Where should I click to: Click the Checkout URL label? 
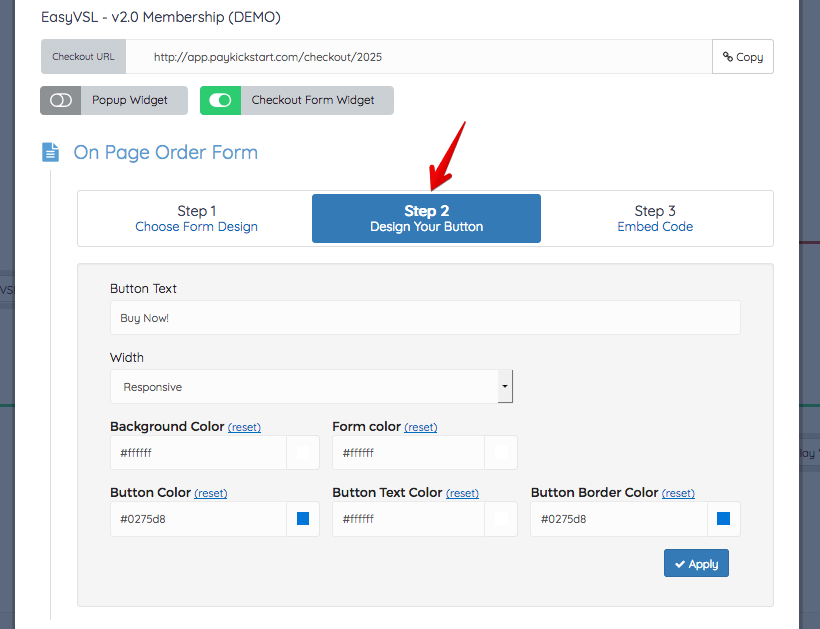83,56
